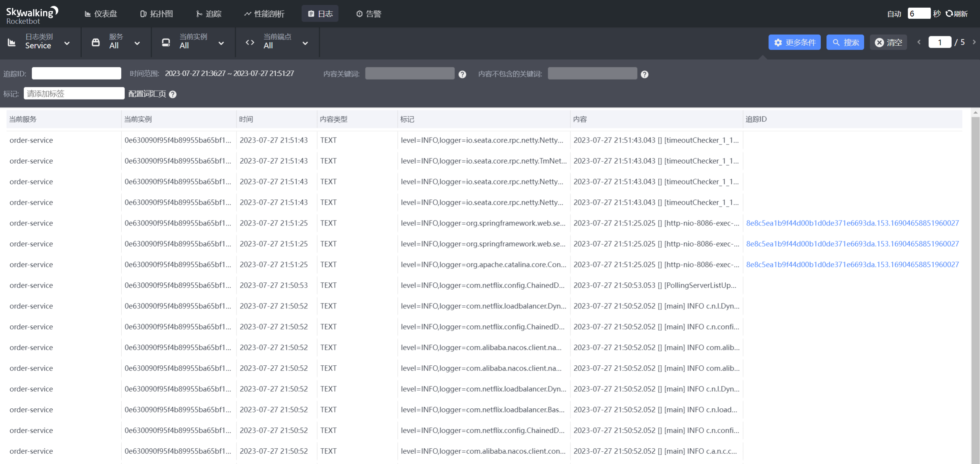Open the 告警 alarm tab
The image size is (980, 464).
pos(369,14)
